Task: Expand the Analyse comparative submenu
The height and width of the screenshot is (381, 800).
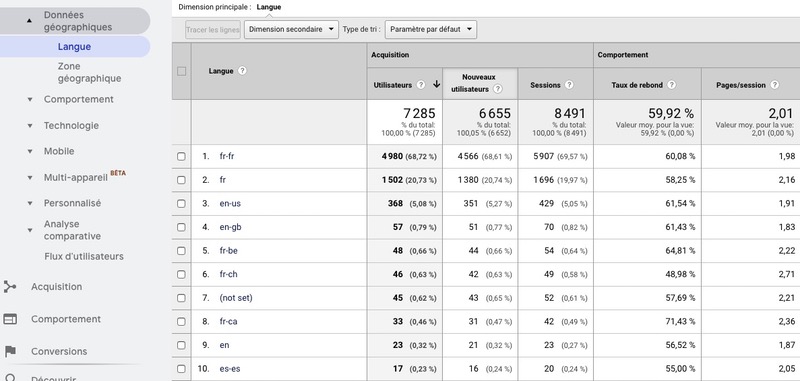Action: [x=30, y=230]
